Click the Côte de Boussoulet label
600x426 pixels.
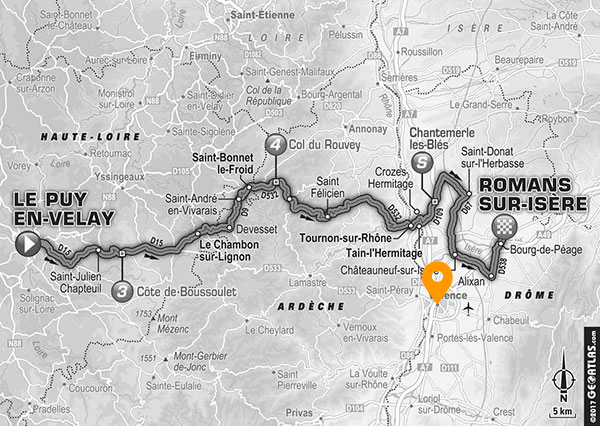(x=187, y=292)
